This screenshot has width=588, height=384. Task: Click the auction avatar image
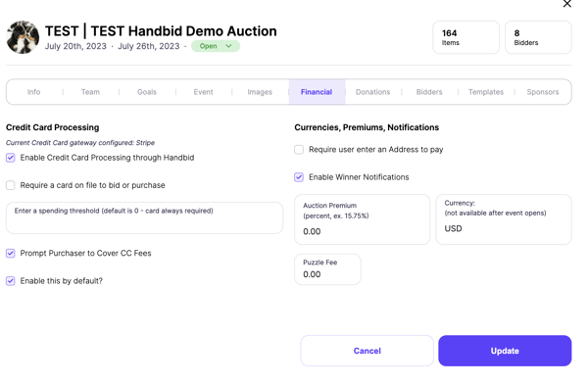pyautogui.click(x=23, y=37)
